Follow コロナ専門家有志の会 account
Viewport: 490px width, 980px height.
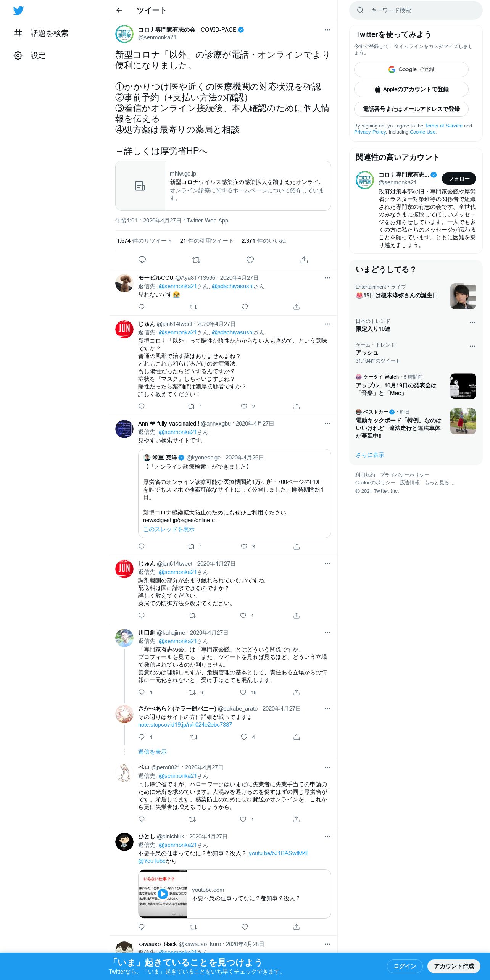[x=459, y=178]
